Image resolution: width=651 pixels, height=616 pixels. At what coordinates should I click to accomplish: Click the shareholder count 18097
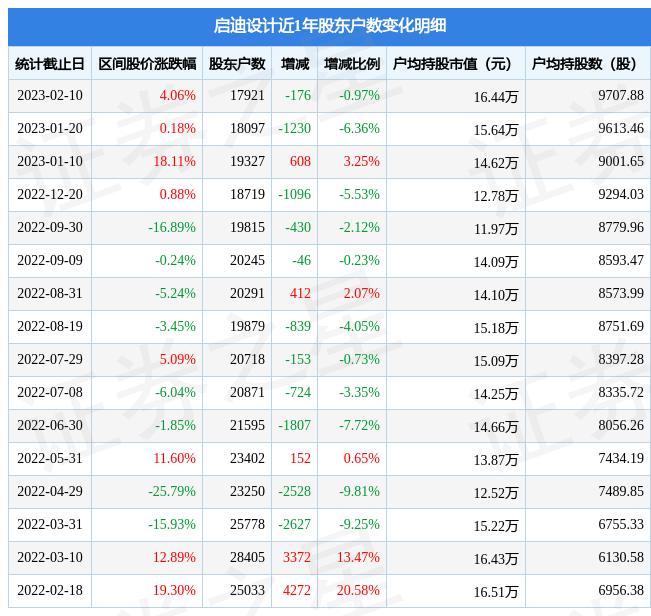point(247,128)
